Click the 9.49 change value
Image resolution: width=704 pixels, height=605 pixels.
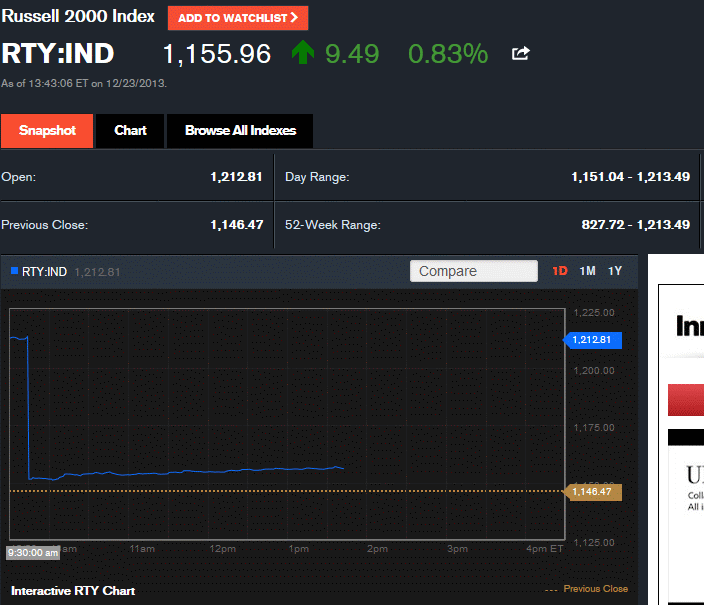click(x=352, y=54)
